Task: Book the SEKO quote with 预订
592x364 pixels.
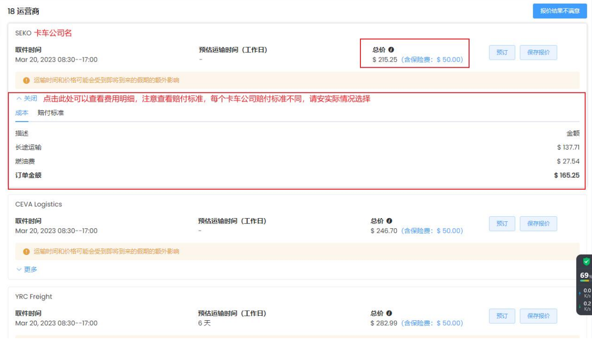Action: click(x=502, y=52)
